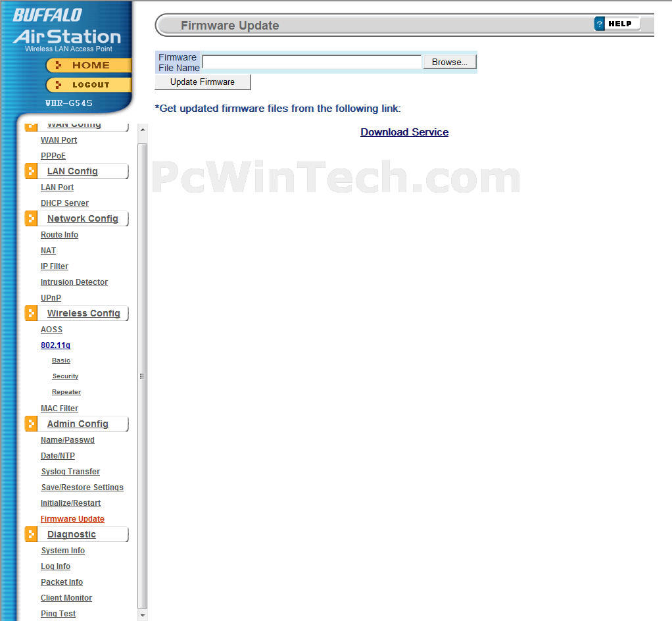This screenshot has width=672, height=621.
Task: Click the sidebar scrollbar thumb
Action: click(142, 376)
